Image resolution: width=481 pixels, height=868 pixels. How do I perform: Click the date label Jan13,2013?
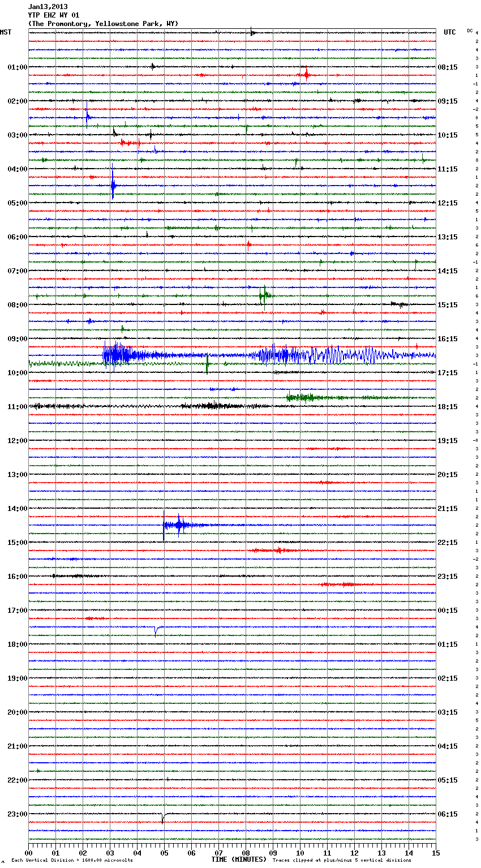click(x=48, y=7)
